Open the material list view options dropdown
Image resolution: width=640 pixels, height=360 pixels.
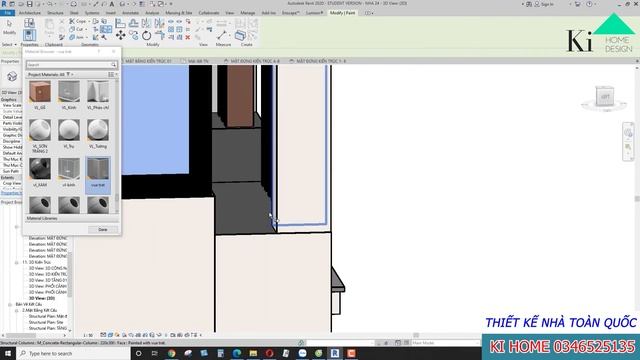113,75
